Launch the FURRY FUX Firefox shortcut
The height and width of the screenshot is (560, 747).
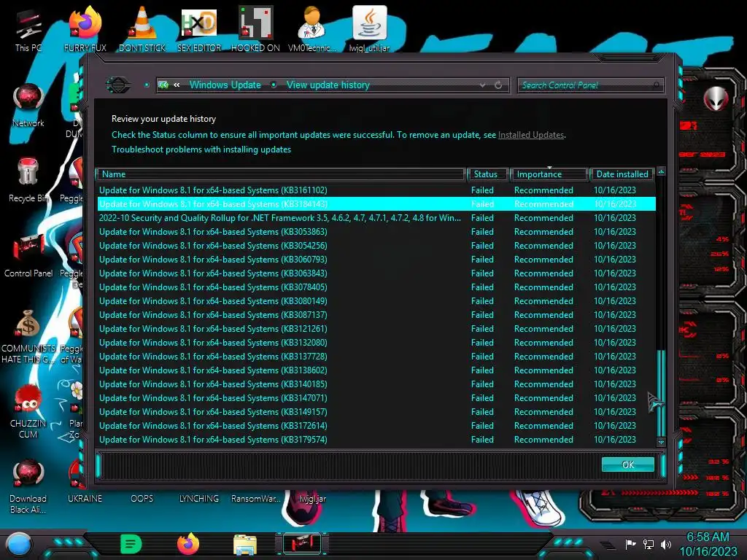pyautogui.click(x=85, y=31)
